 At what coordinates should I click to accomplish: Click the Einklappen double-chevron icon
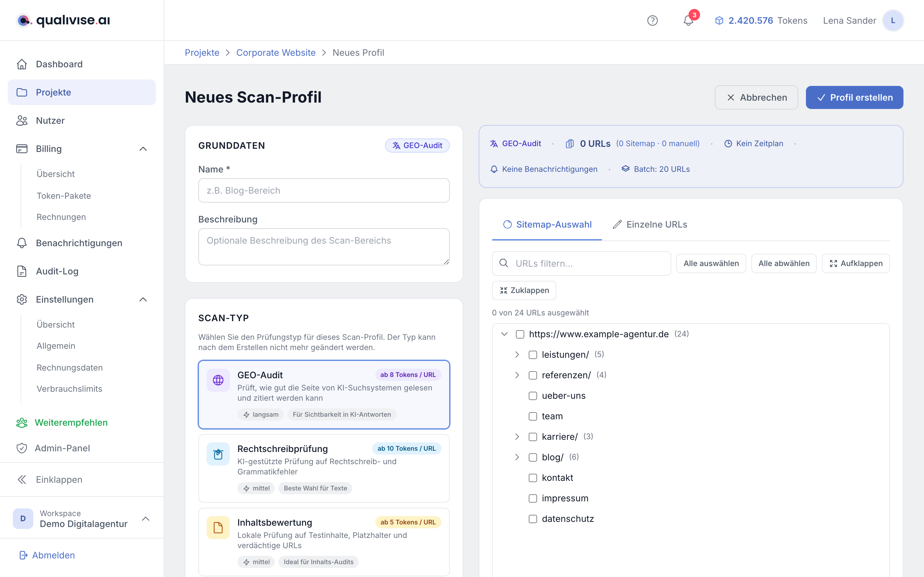(x=22, y=479)
